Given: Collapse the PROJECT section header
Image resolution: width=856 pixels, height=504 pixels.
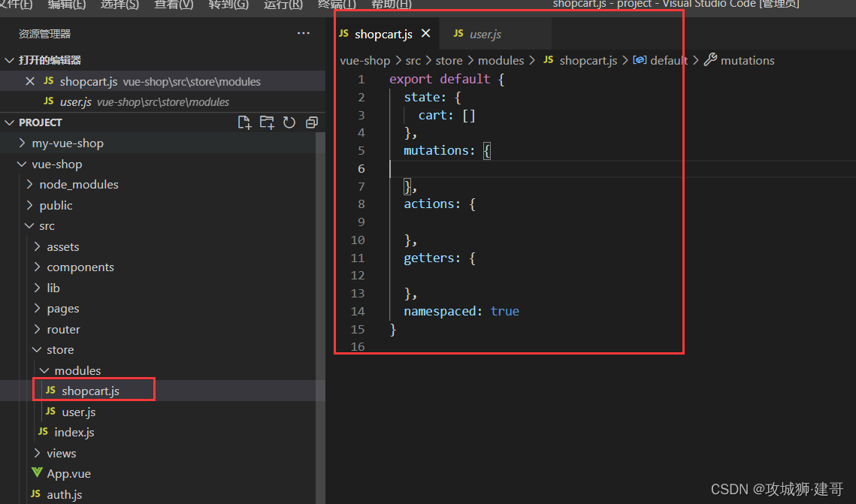Looking at the screenshot, I should [9, 122].
